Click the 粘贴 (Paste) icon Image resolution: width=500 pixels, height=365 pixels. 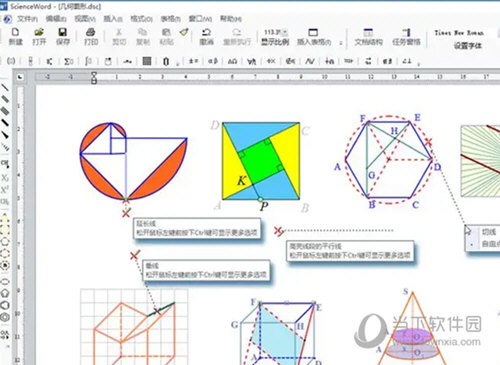click(x=166, y=33)
